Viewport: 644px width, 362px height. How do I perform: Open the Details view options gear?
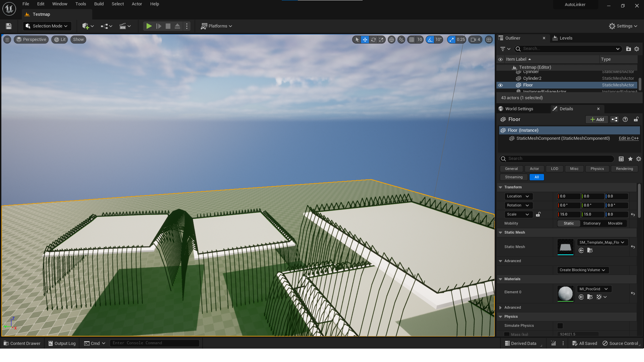point(639,159)
